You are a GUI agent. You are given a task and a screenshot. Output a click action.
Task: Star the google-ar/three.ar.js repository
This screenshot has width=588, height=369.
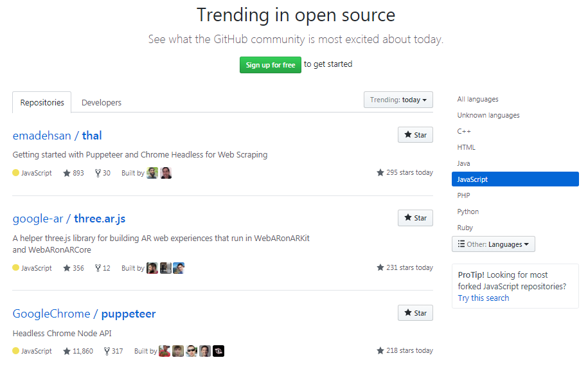coord(415,218)
